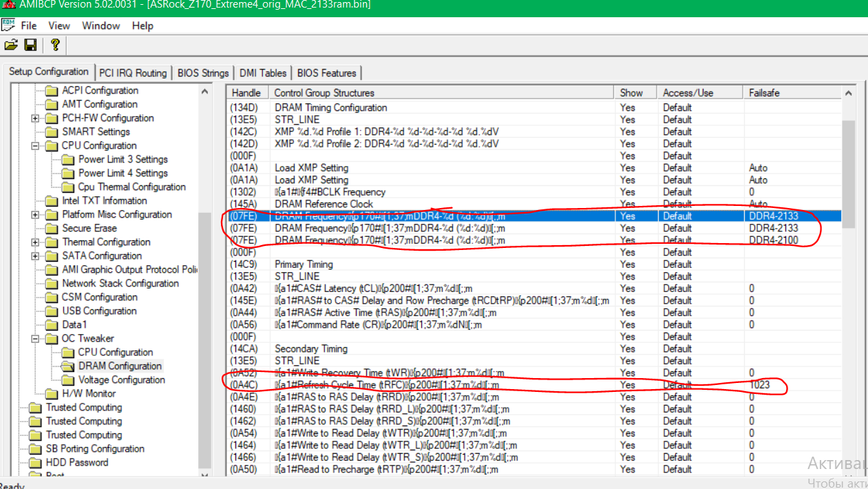Click folder icon of Cpu Thermal Configuration
868x489 pixels.
pyautogui.click(x=67, y=187)
